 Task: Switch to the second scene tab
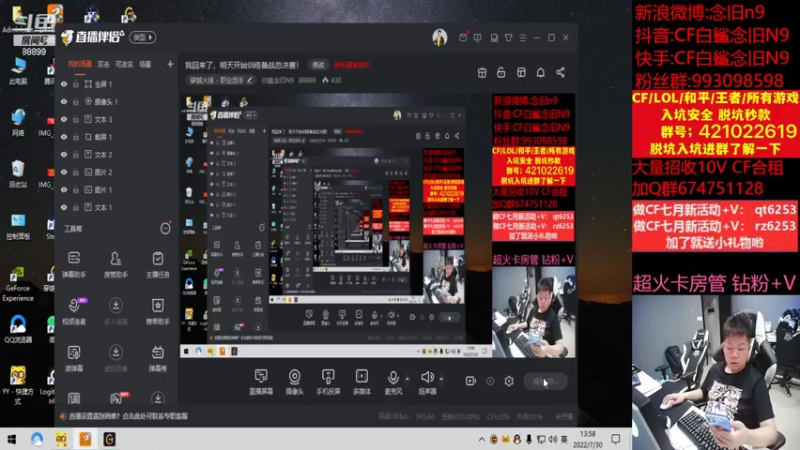click(x=104, y=64)
